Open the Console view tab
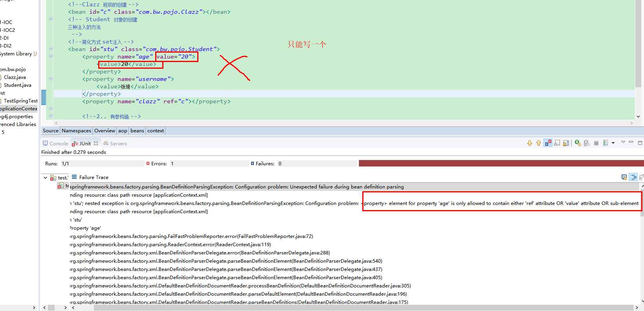 click(55, 143)
